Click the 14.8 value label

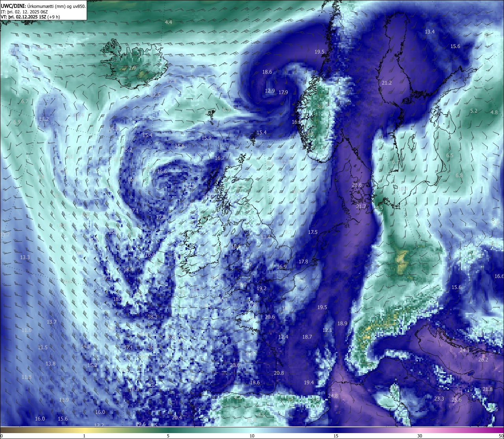[x=85, y=346]
